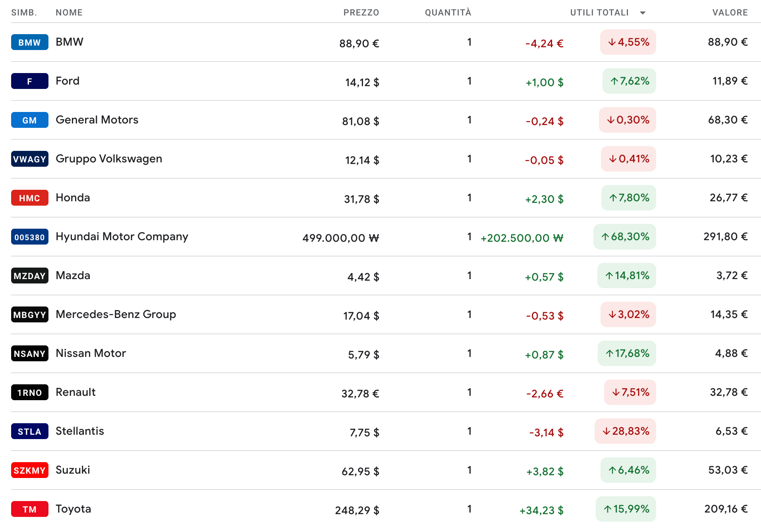This screenshot has width=761, height=532.
Task: Open the Ford stock row
Action: click(x=68, y=81)
